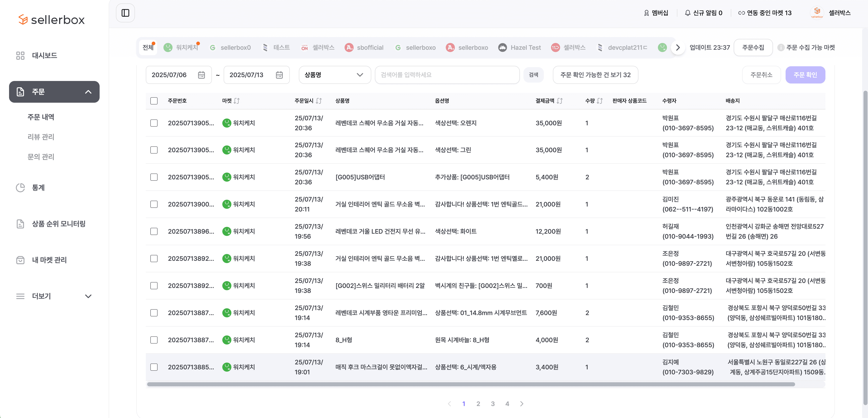Viewport: 868px width, 418px height.
Task: Click the 워치케치 market tab icon
Action: pyautogui.click(x=168, y=47)
